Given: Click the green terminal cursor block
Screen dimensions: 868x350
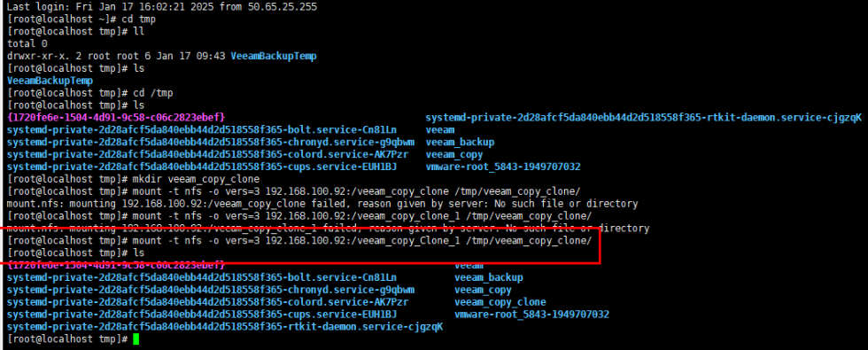Looking at the screenshot, I should (136, 338).
